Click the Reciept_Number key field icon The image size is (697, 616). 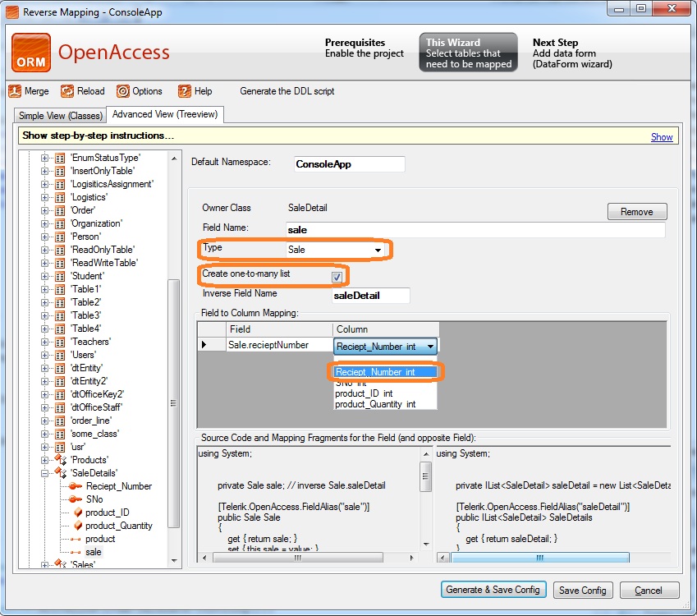[x=76, y=486]
